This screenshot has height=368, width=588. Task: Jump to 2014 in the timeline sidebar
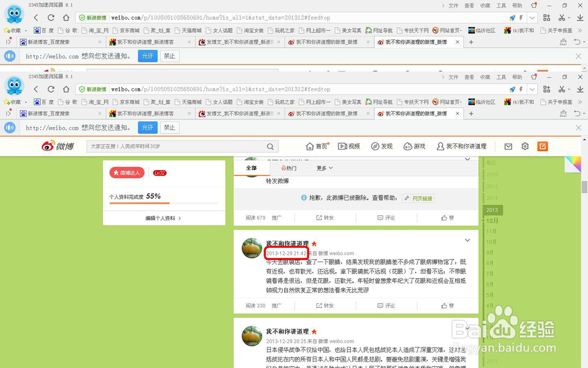point(492,198)
